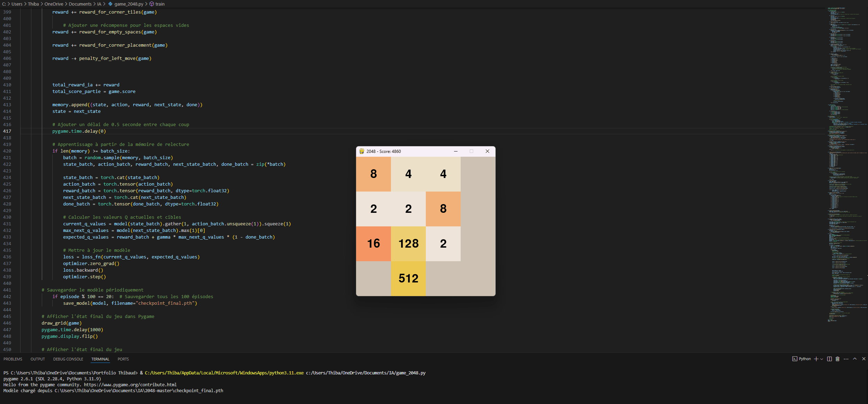Select the Python terminal shell icon
This screenshot has width=868, height=404.
pyautogui.click(x=795, y=359)
